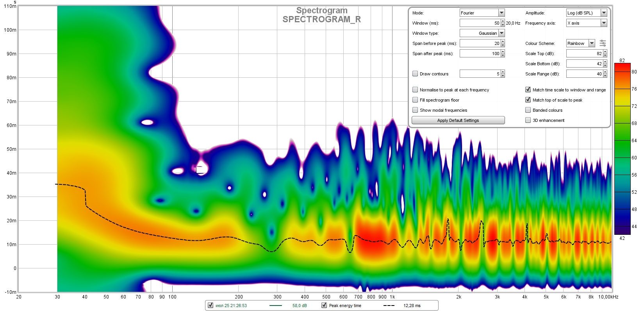
Task: Increase the Scale Top (dB) stepper
Action: [605, 52]
